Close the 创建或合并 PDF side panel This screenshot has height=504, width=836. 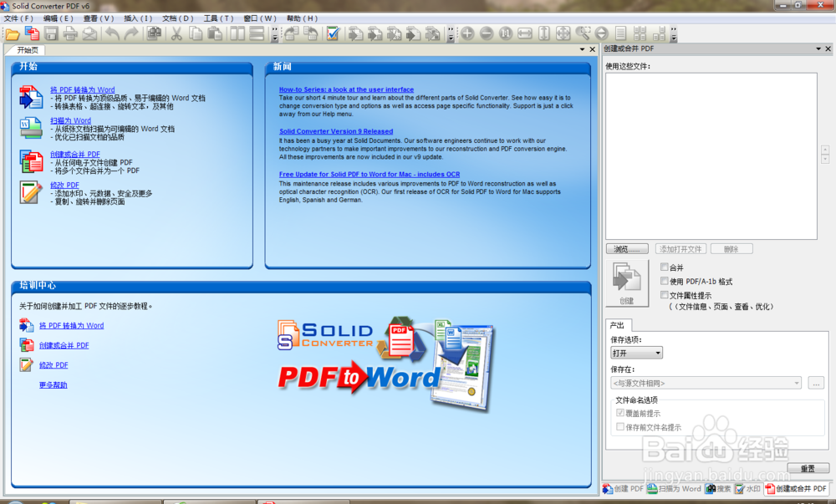point(828,49)
